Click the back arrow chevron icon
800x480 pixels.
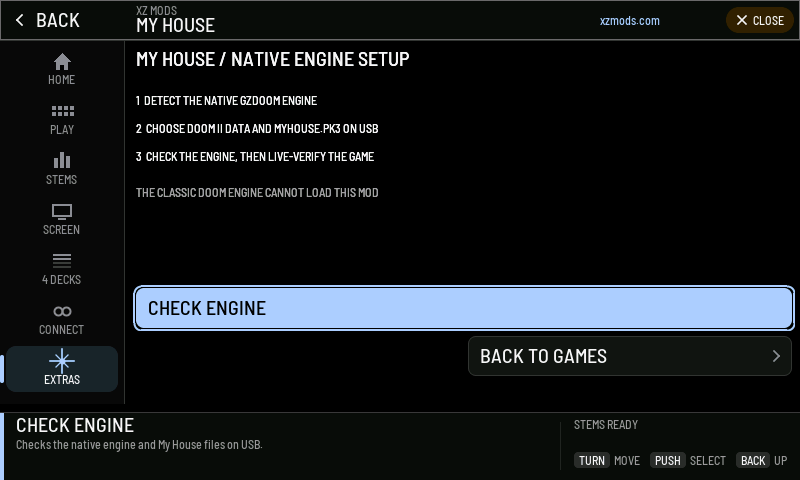pos(19,20)
